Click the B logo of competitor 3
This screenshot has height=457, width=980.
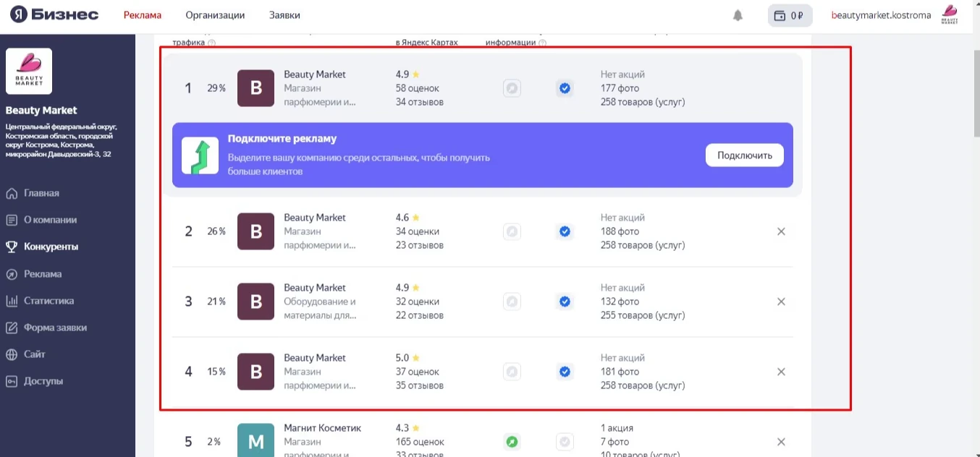pyautogui.click(x=255, y=302)
